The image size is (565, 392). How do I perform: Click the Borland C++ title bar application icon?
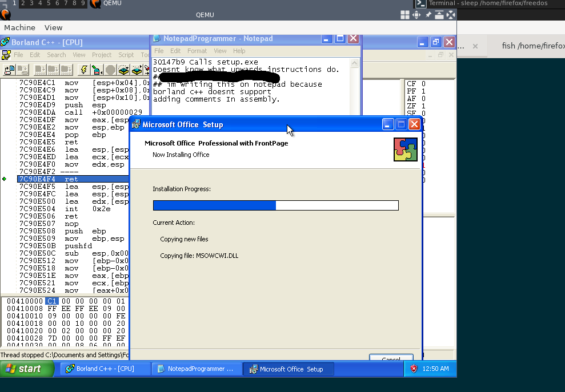5,42
